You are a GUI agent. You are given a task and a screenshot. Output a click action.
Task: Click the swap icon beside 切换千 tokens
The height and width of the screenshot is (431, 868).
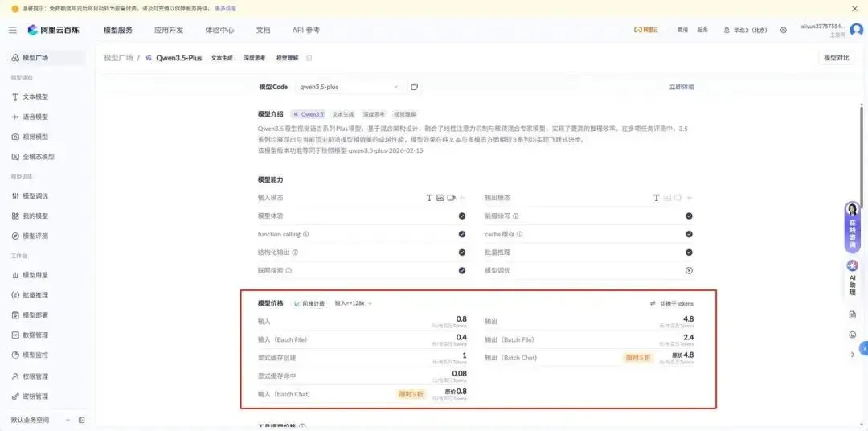[x=653, y=304]
